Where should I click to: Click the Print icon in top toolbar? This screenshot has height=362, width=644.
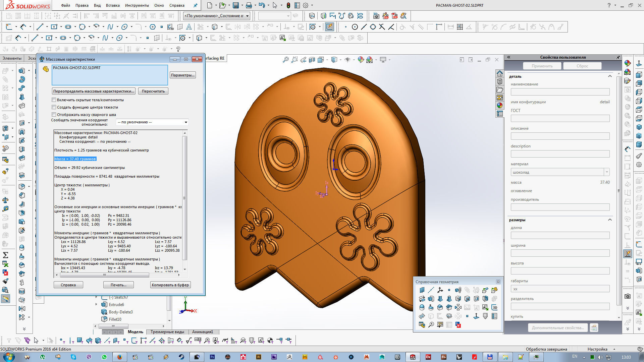click(249, 5)
